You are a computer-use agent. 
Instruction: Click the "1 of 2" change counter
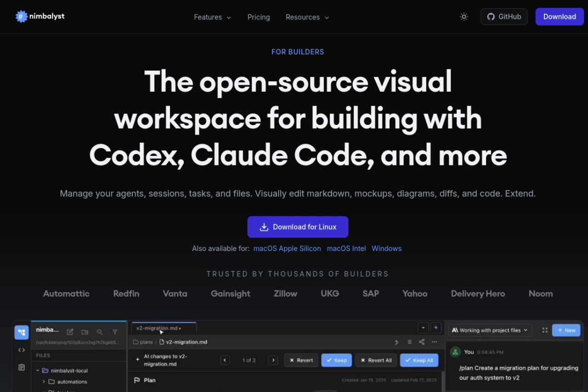249,360
